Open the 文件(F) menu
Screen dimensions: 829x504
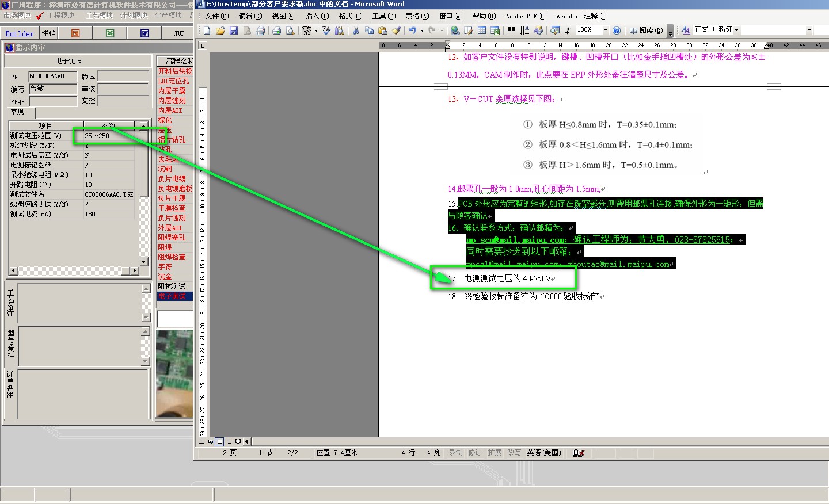(x=217, y=16)
